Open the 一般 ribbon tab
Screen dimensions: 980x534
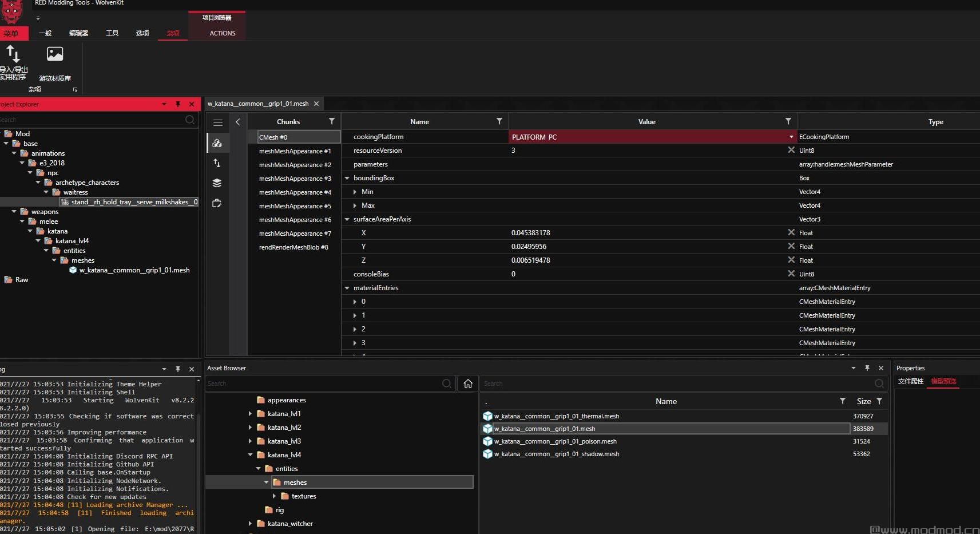click(45, 33)
